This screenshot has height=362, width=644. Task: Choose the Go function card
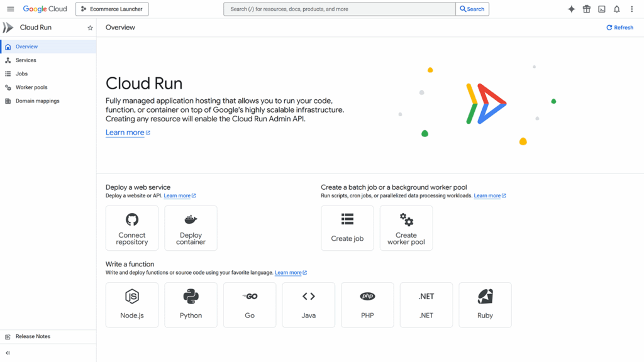tap(250, 305)
